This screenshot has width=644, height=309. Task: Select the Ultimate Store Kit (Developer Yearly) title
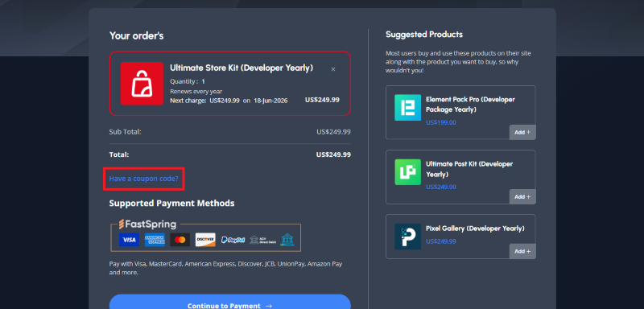242,68
